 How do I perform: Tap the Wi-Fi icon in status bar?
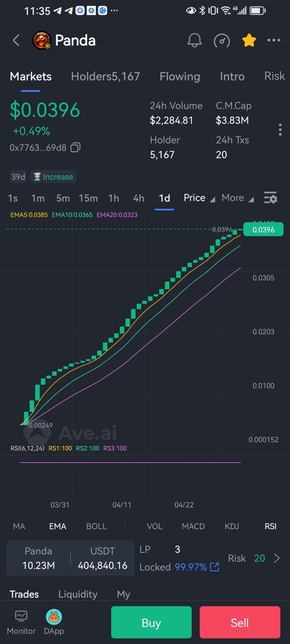click(227, 10)
